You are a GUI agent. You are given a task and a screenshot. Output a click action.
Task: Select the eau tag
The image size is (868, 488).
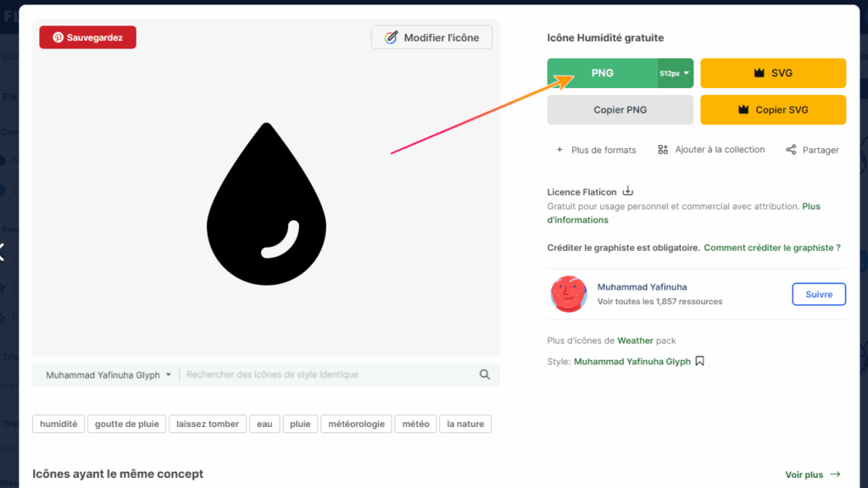[264, 424]
